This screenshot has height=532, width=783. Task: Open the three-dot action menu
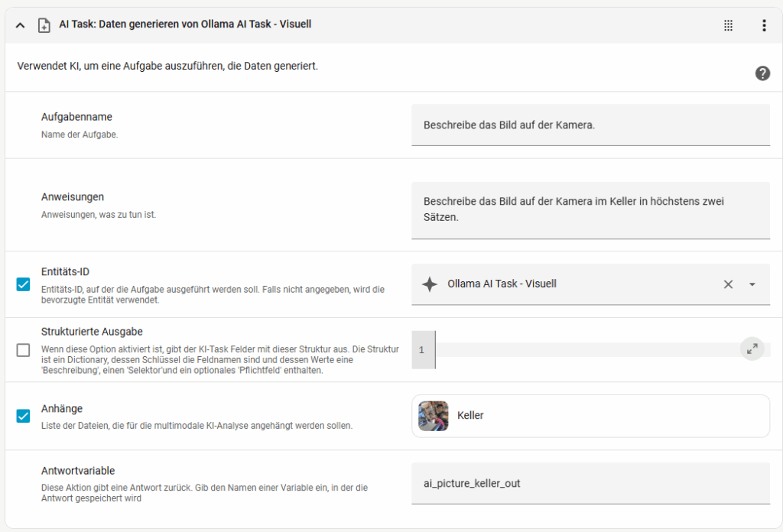click(763, 25)
